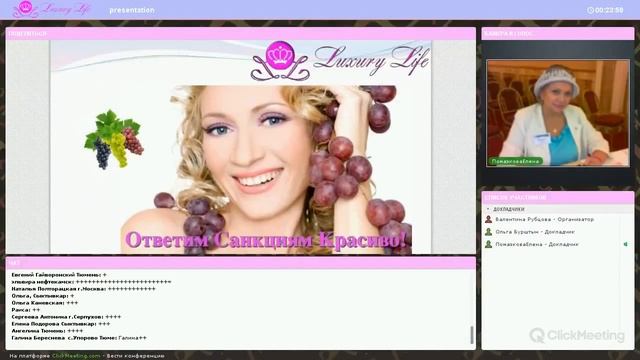Click chat message from Ольга, Сыктывкар

tap(43, 296)
